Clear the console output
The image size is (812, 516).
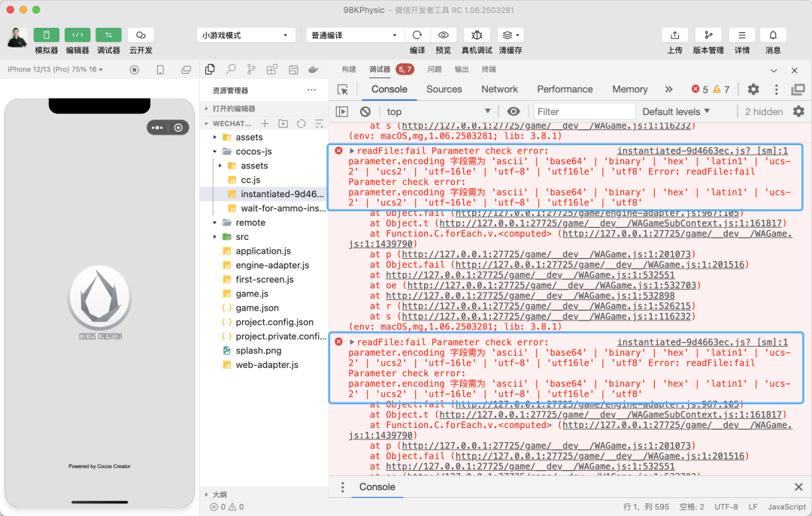pos(365,111)
